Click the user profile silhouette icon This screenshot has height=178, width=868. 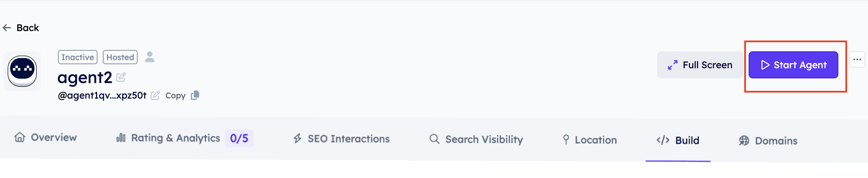[150, 57]
